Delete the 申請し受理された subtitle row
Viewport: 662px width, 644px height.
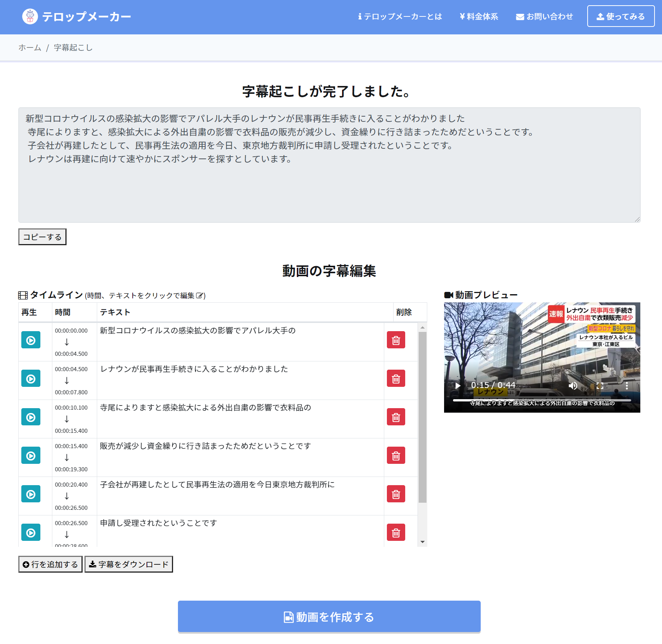point(396,533)
